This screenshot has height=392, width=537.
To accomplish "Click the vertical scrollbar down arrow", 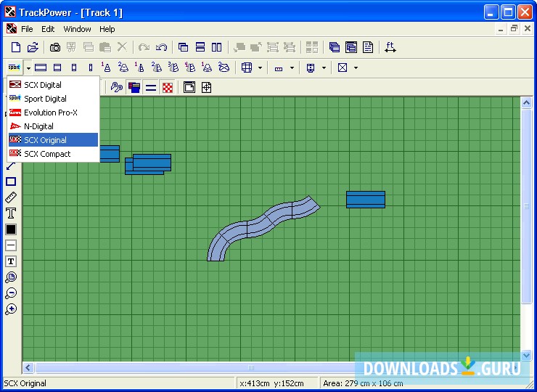I will (x=526, y=355).
